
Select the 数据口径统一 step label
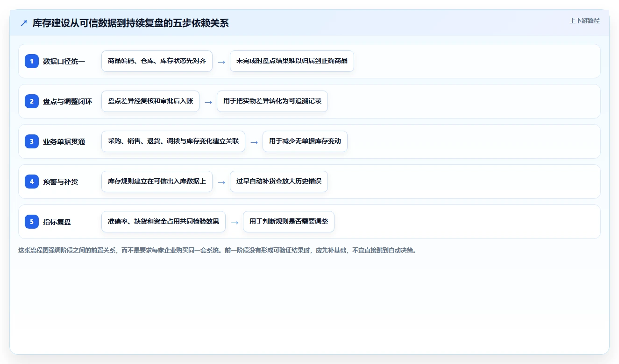[64, 61]
